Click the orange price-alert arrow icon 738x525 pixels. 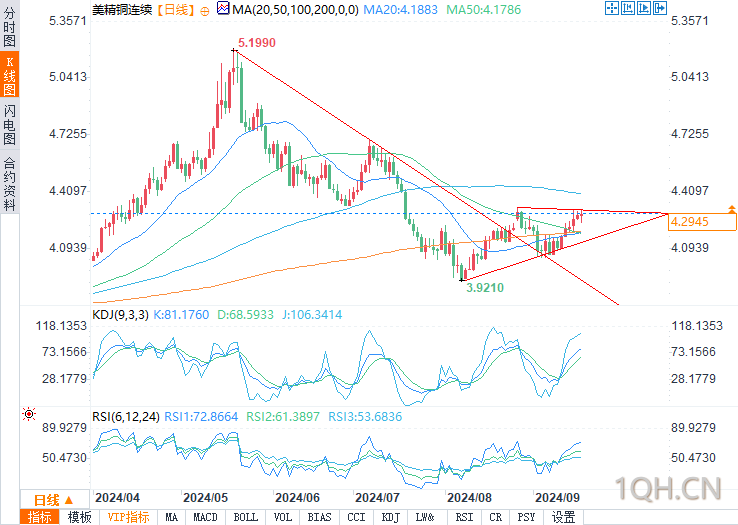(x=731, y=209)
